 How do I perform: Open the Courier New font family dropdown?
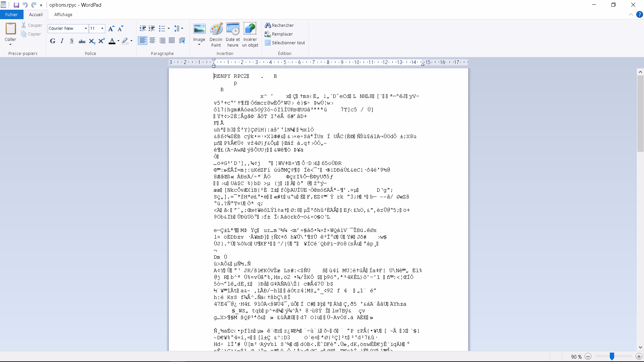coord(86,28)
